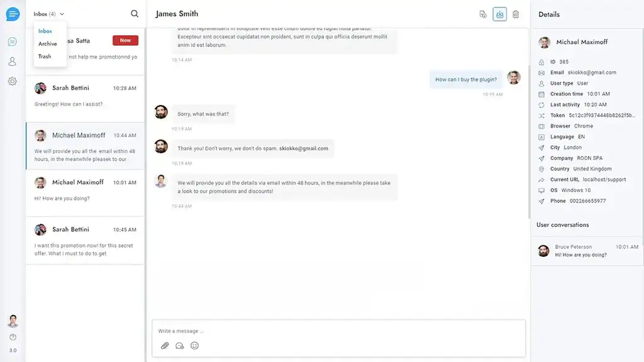Search conversations with the magnifier icon
644x362 pixels.
pos(135,14)
